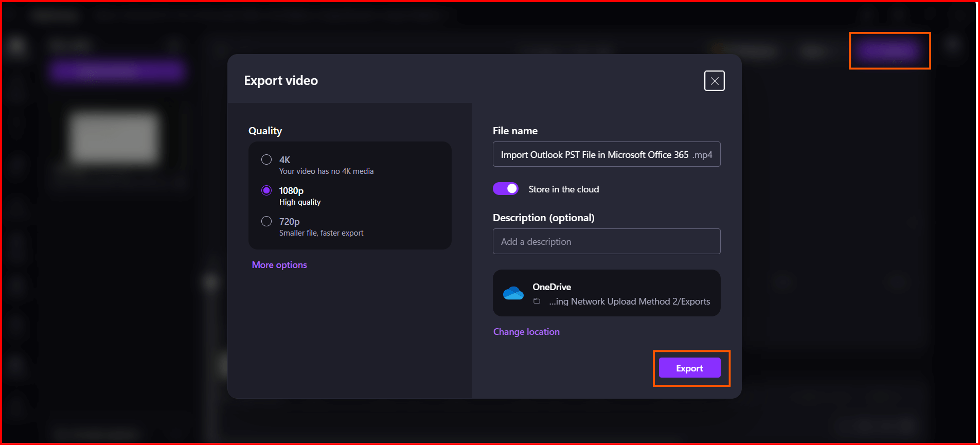Click the Add a description field
Image resolution: width=980 pixels, height=445 pixels.
(607, 241)
